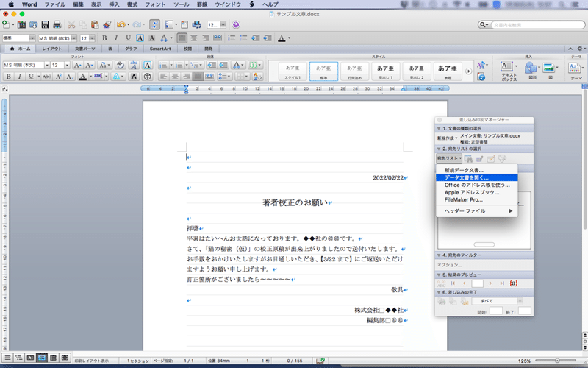Select Apple アドレスブック... menu item
The height and width of the screenshot is (368, 588).
point(476,192)
